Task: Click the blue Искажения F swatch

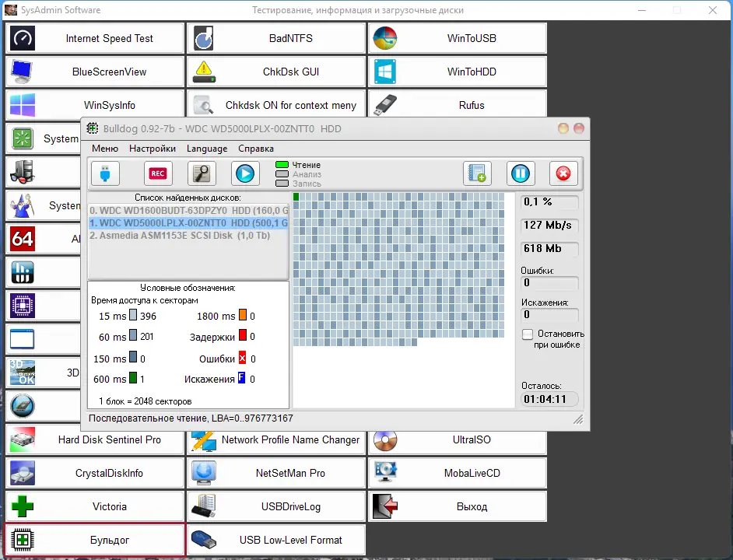Action: pos(242,377)
